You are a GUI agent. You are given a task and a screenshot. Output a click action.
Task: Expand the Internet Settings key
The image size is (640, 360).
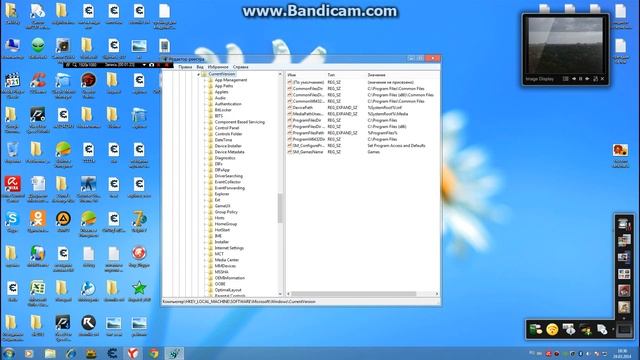click(205, 248)
